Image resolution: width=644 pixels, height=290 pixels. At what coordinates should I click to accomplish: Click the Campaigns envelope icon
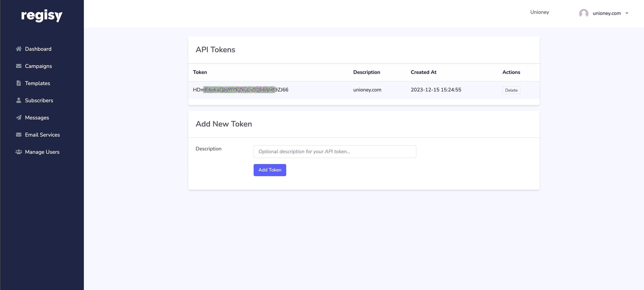pyautogui.click(x=19, y=66)
